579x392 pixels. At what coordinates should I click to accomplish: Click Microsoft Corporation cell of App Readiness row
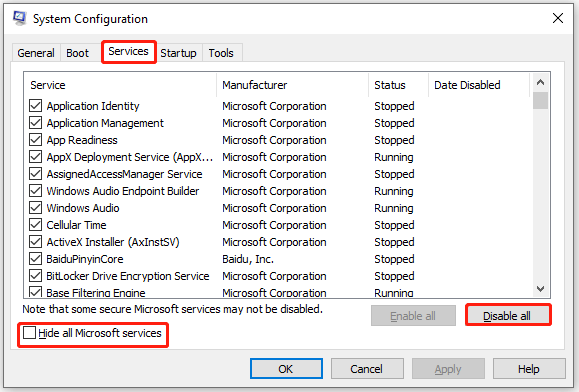[x=274, y=140]
